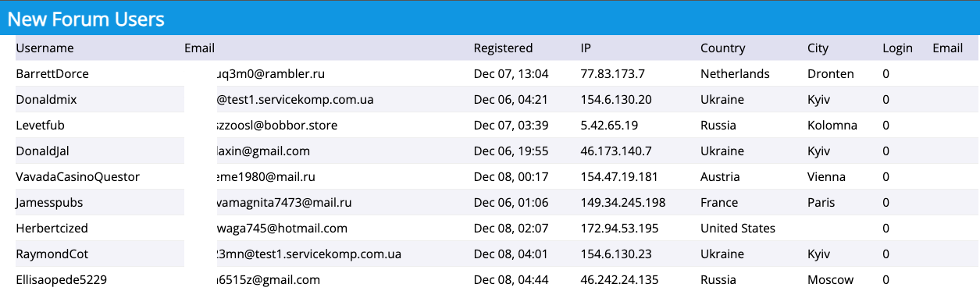Click the Login column header
This screenshot has width=980, height=291.
tap(897, 48)
